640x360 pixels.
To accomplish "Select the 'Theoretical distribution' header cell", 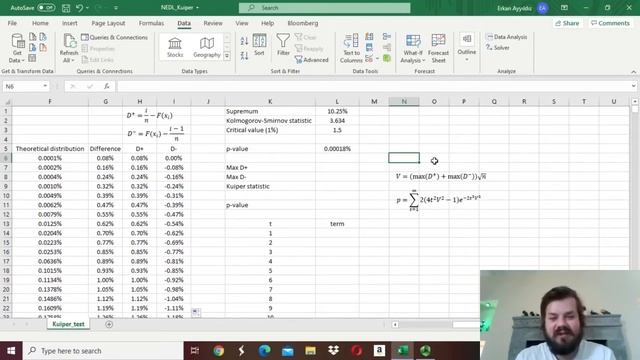I will pyautogui.click(x=50, y=149).
